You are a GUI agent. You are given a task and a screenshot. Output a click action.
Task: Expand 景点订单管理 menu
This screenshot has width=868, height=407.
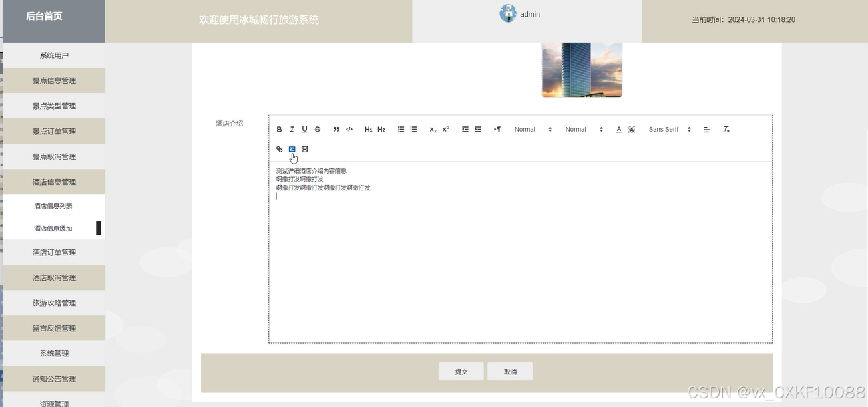pos(54,131)
